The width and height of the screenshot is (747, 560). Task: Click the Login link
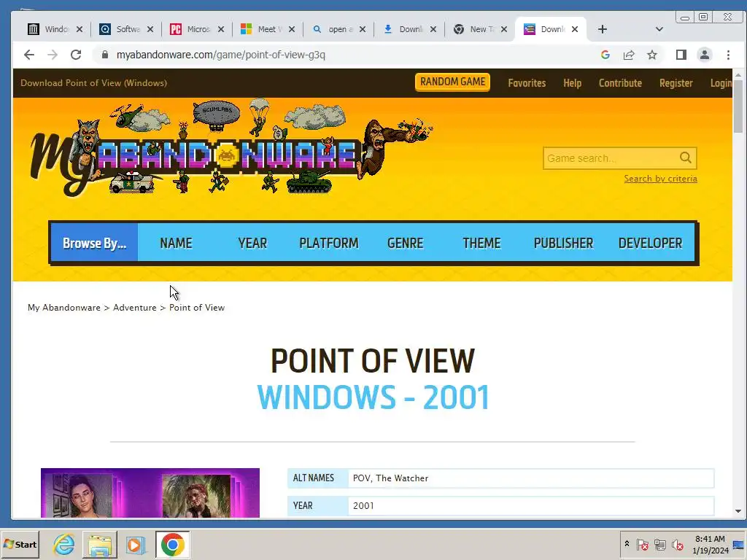(721, 83)
